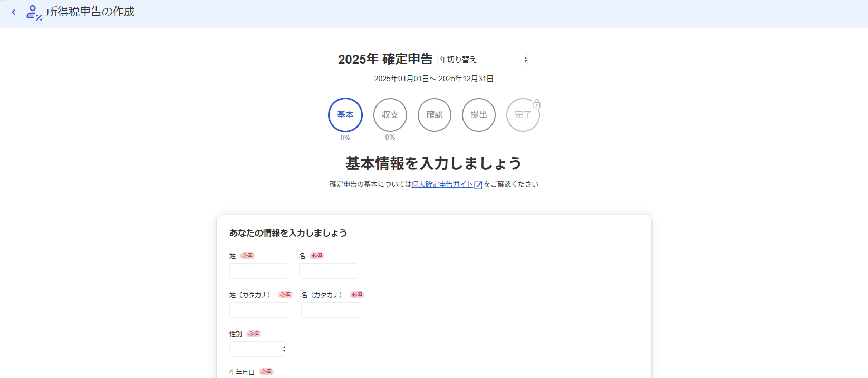Select the 確認 step circle
Screen dimensions: 868x378
(435, 115)
